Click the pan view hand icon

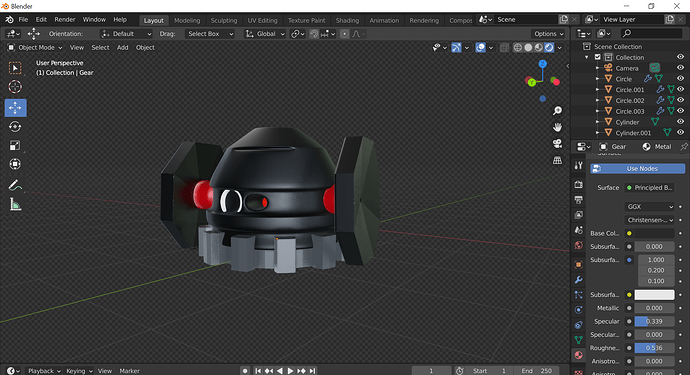tap(558, 127)
